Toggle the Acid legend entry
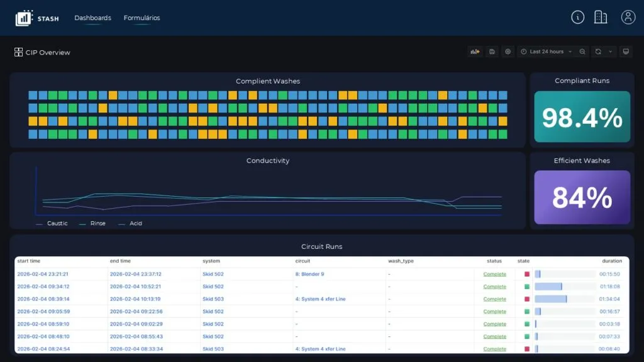This screenshot has width=644, height=362. [x=135, y=224]
